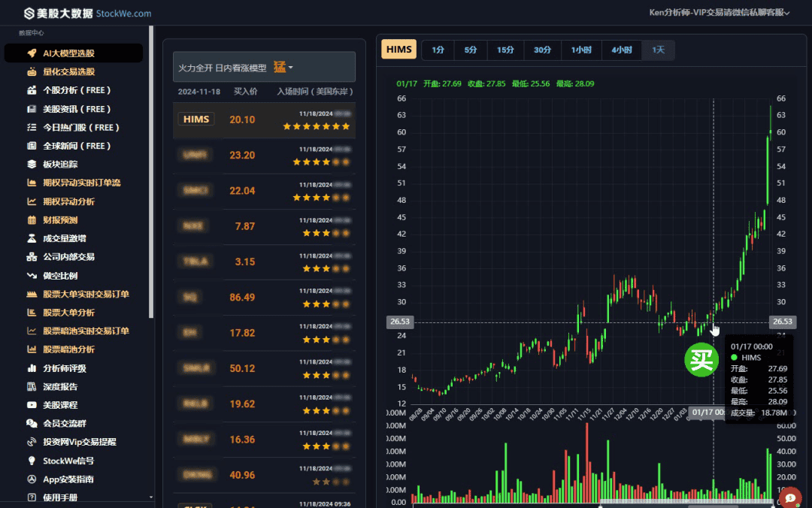Click the 公司内部交易 sidebar icon

pos(32,257)
